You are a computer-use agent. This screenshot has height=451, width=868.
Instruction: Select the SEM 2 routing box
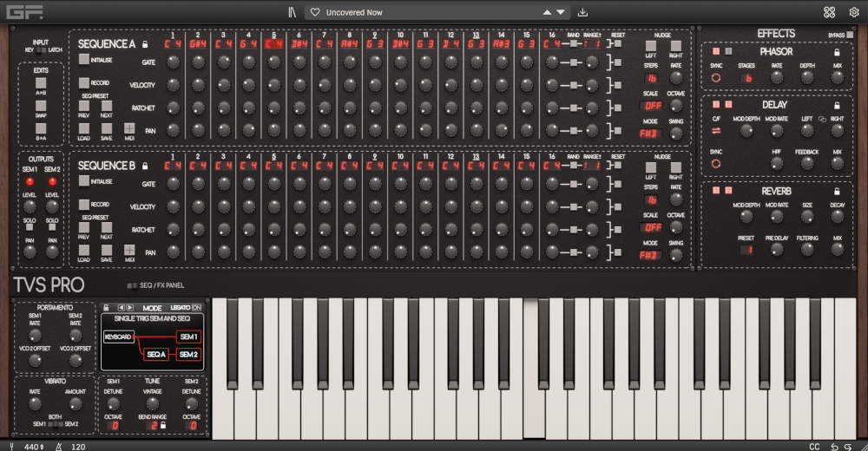tap(188, 354)
